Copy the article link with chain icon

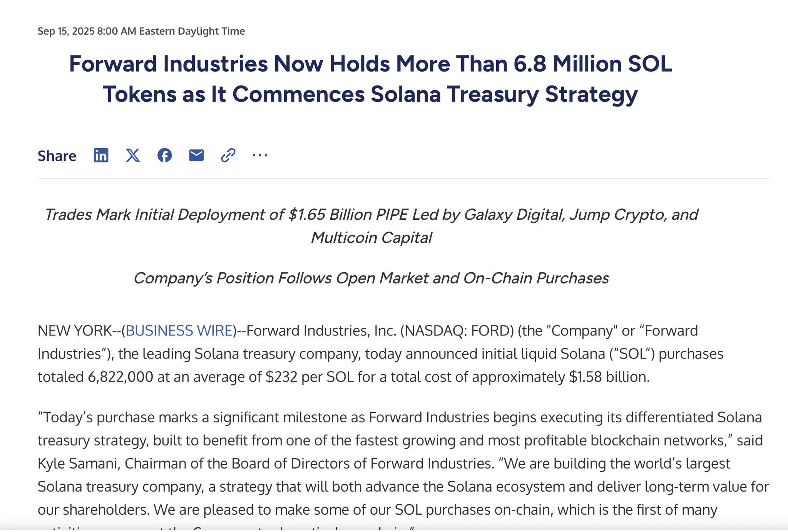228,155
